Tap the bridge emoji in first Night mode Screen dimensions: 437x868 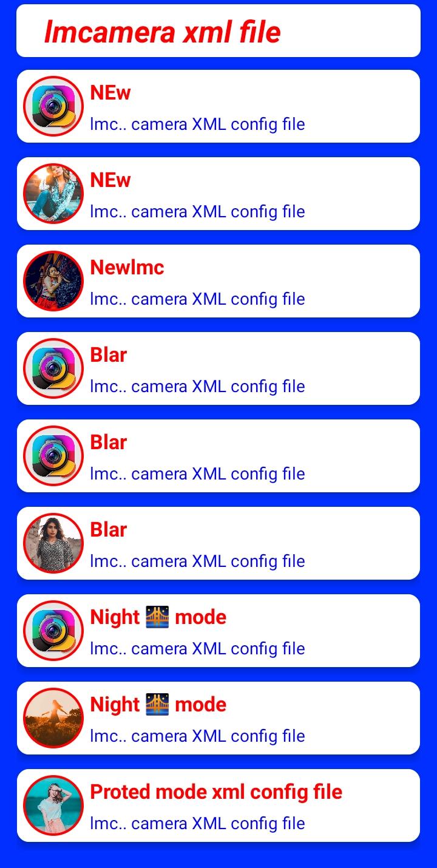[x=157, y=617]
